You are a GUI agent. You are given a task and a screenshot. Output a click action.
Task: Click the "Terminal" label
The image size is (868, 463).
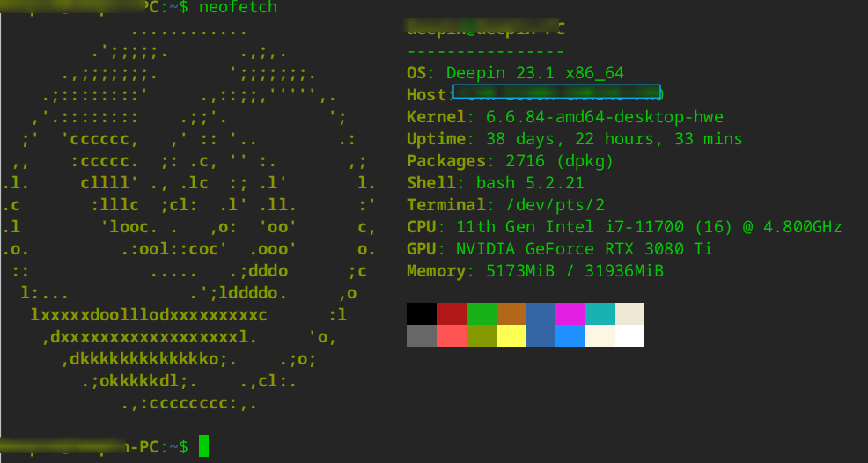pyautogui.click(x=446, y=205)
